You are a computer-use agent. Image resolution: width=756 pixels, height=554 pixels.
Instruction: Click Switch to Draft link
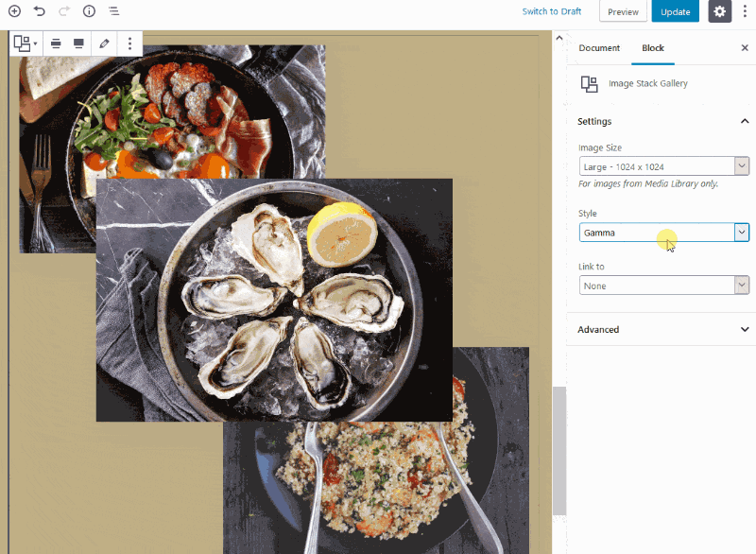552,11
